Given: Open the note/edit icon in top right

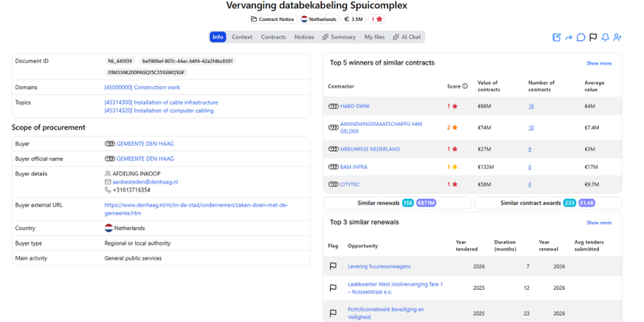Looking at the screenshot, I should tap(556, 37).
